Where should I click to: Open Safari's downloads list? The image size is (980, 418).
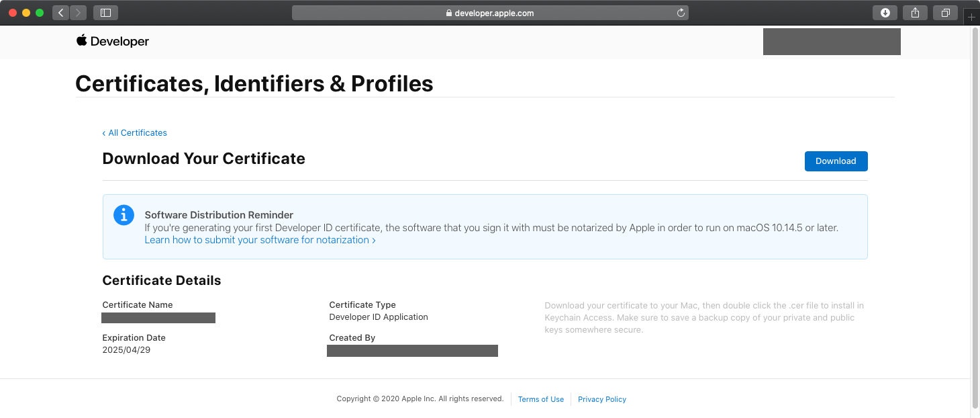click(x=885, y=13)
